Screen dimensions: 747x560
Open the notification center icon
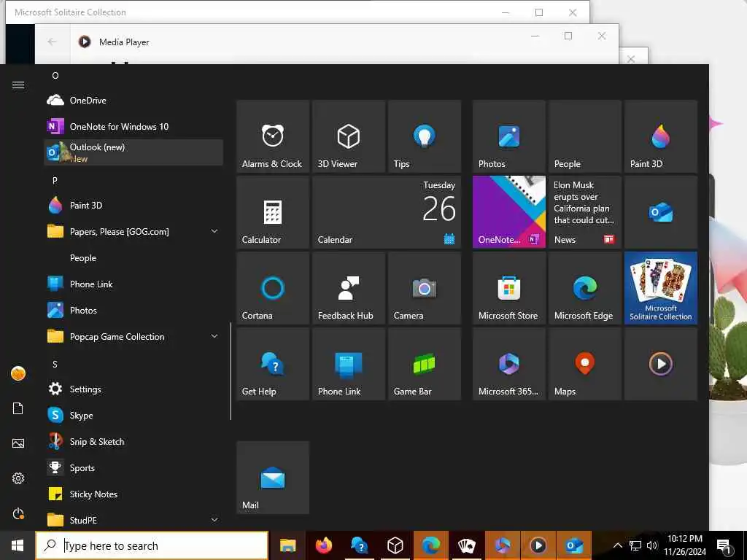click(x=724, y=545)
